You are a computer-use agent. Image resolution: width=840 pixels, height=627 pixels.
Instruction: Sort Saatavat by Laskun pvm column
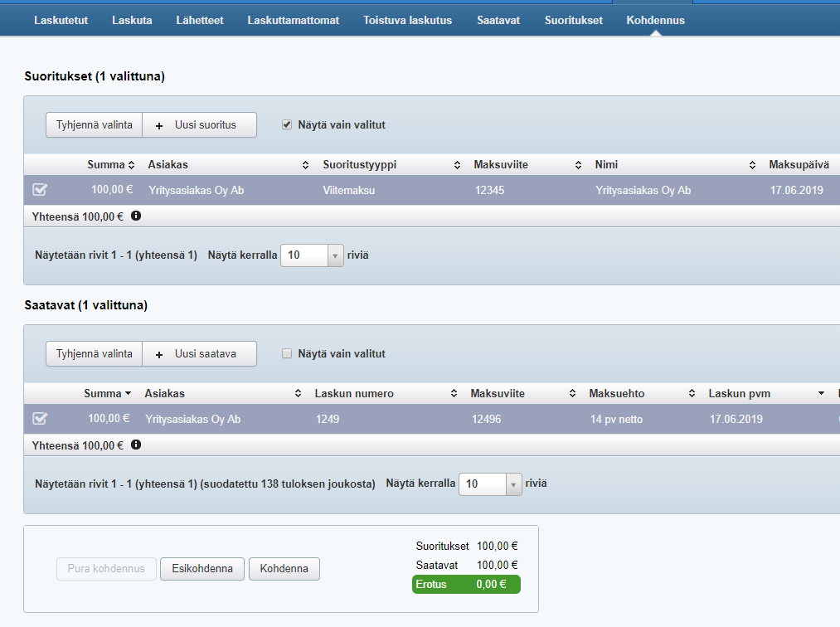click(x=821, y=393)
